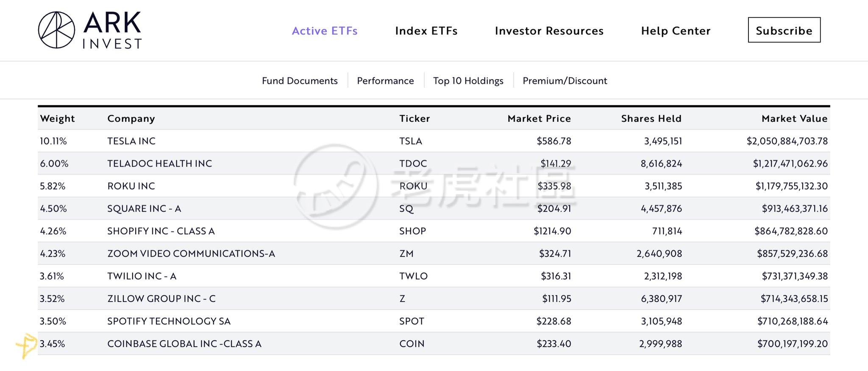Click the TDOC ticker symbol

pos(413,163)
